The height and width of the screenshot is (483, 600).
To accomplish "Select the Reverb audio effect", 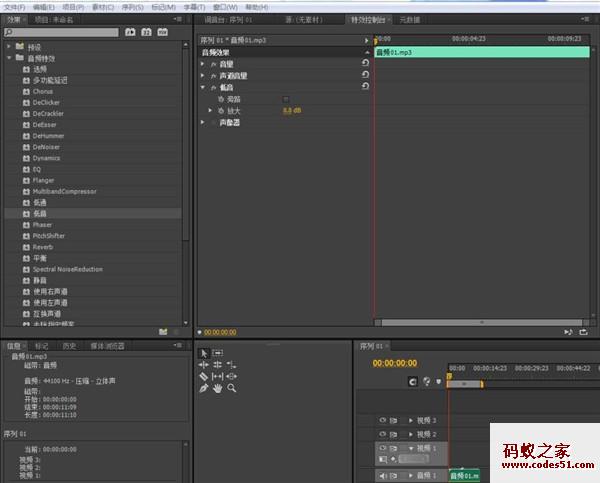I will coord(42,247).
